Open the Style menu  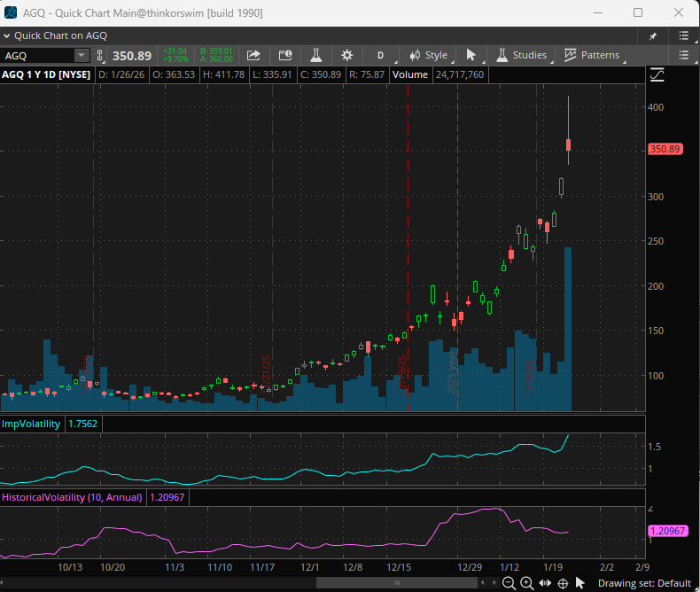pos(429,55)
